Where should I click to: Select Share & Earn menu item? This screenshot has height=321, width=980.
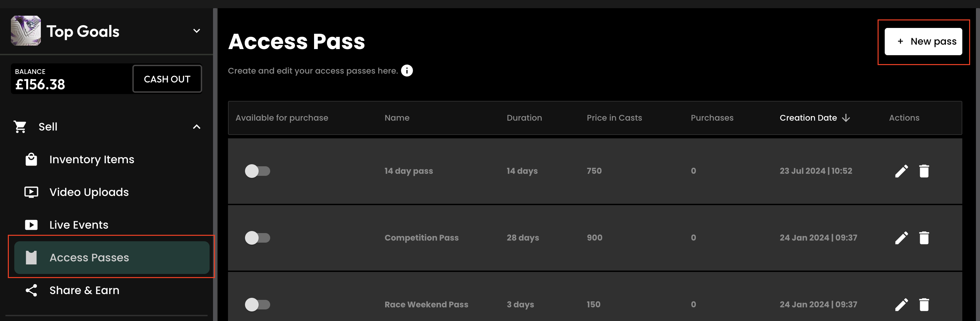click(84, 291)
